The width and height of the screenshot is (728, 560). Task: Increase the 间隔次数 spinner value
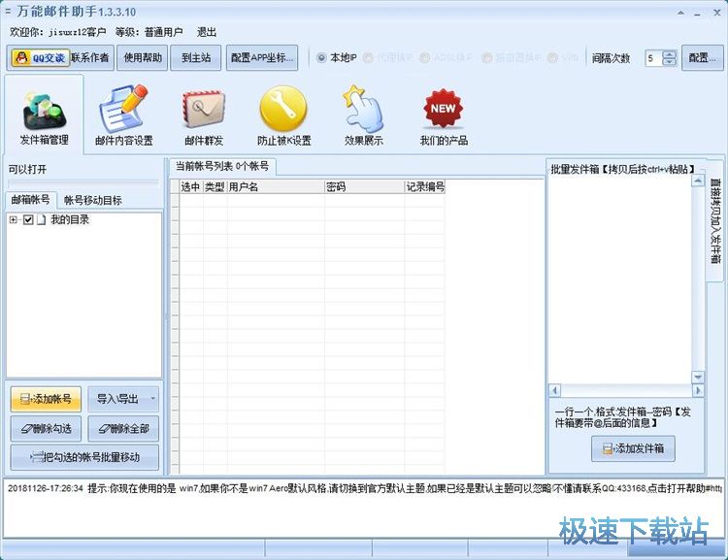point(669,53)
